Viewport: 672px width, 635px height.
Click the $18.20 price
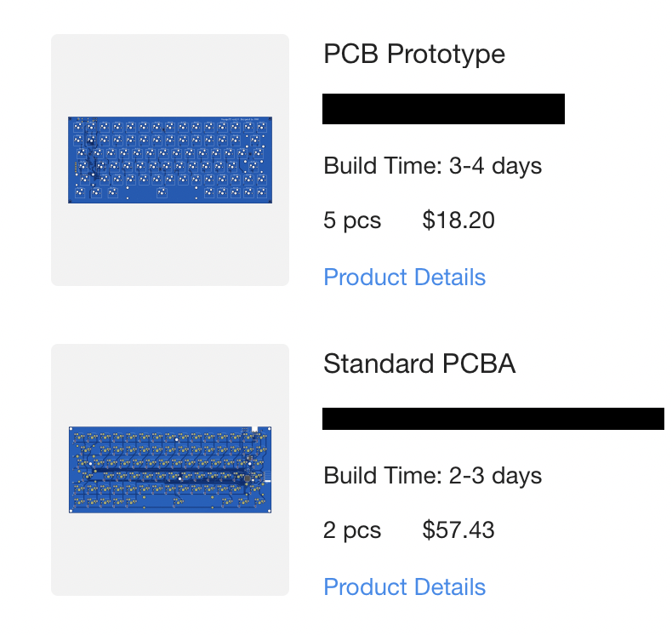tap(458, 220)
